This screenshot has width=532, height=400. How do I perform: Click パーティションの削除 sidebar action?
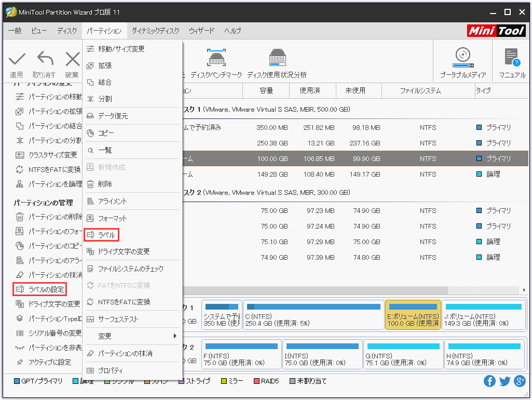[x=48, y=217]
